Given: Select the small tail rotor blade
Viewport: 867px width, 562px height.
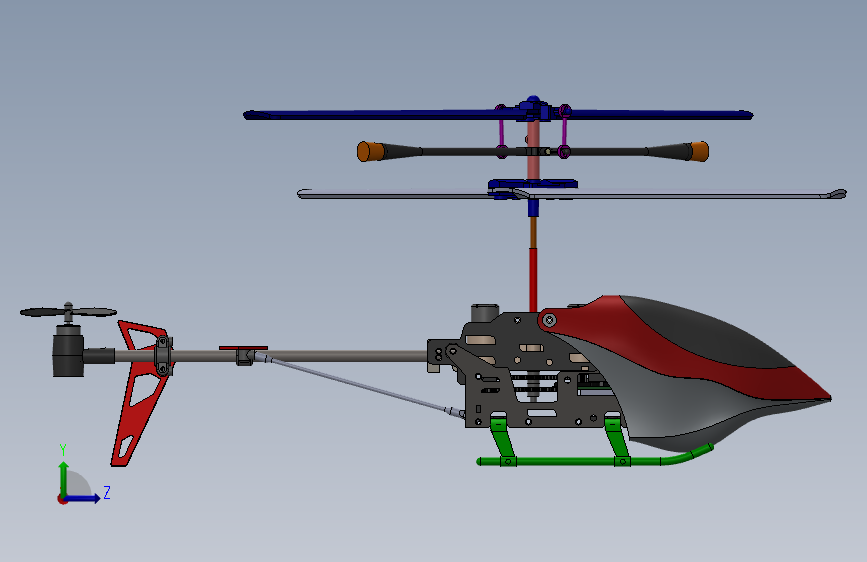Looking at the screenshot, I should 69,312.
